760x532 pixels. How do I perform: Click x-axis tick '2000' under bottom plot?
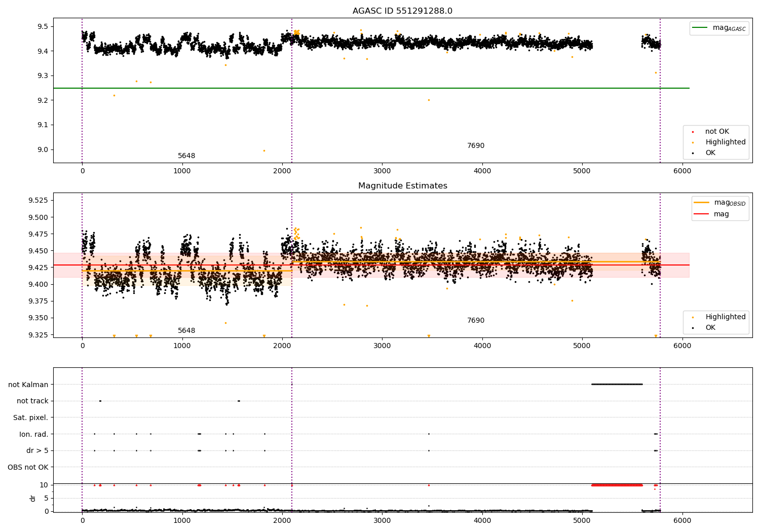click(x=282, y=520)
